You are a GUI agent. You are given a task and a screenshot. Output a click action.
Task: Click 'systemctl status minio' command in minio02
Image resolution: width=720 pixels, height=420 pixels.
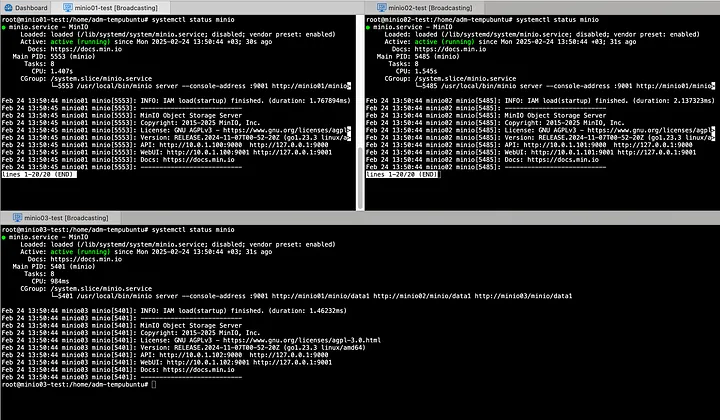pyautogui.click(x=557, y=20)
